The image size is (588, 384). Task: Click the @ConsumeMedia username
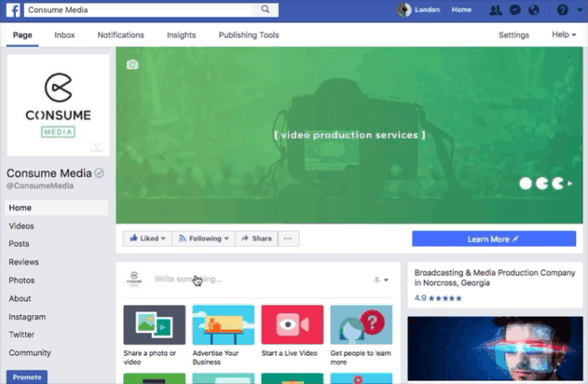click(x=40, y=186)
